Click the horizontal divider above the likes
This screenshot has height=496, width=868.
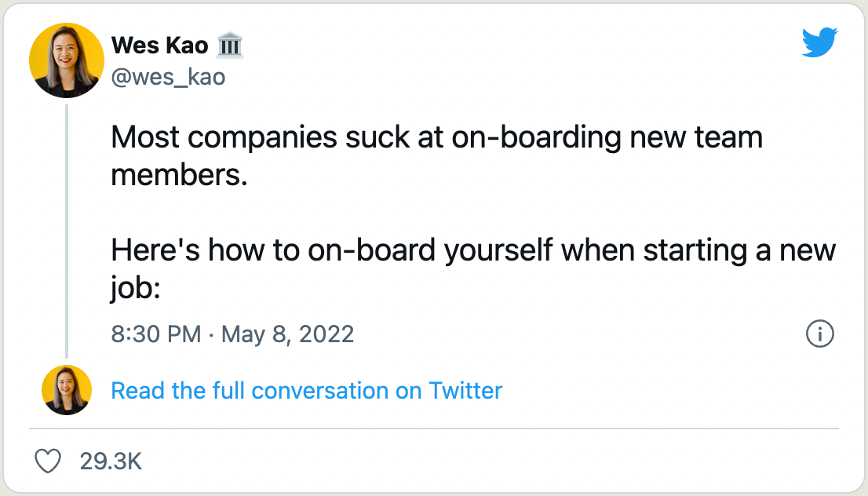pos(434,429)
